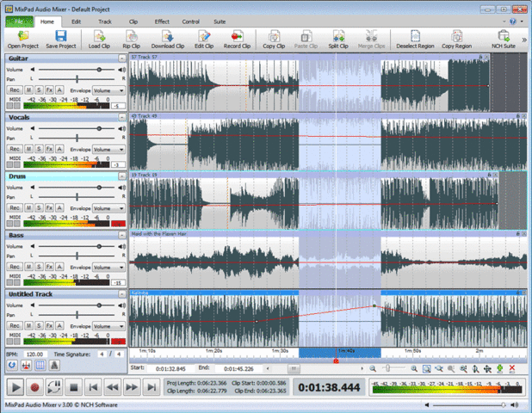Solo the Drum track with S

click(x=39, y=208)
